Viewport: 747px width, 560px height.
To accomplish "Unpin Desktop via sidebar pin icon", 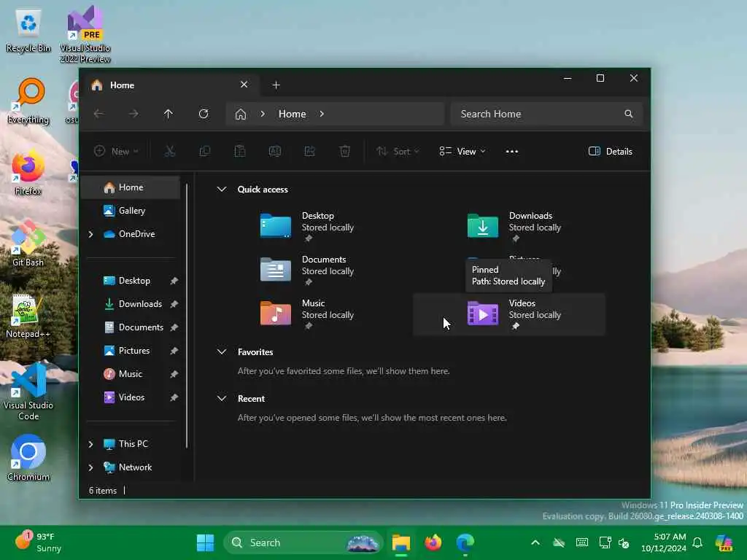I will click(174, 281).
